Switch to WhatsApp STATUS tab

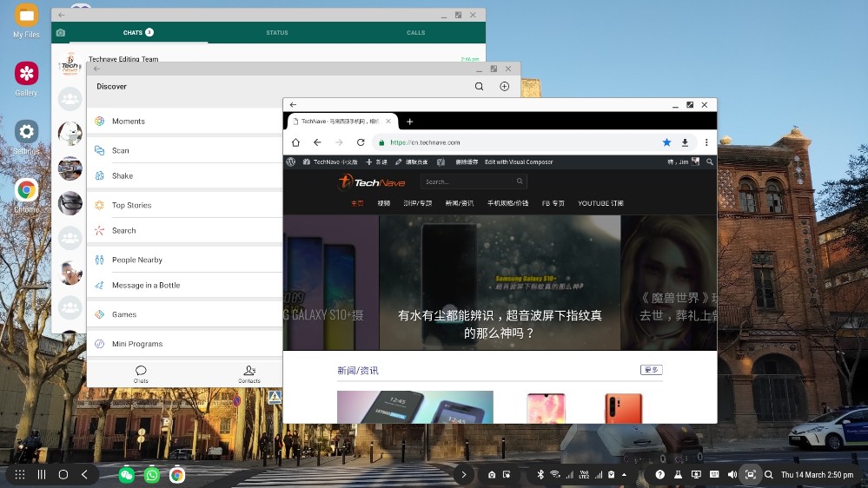click(277, 33)
